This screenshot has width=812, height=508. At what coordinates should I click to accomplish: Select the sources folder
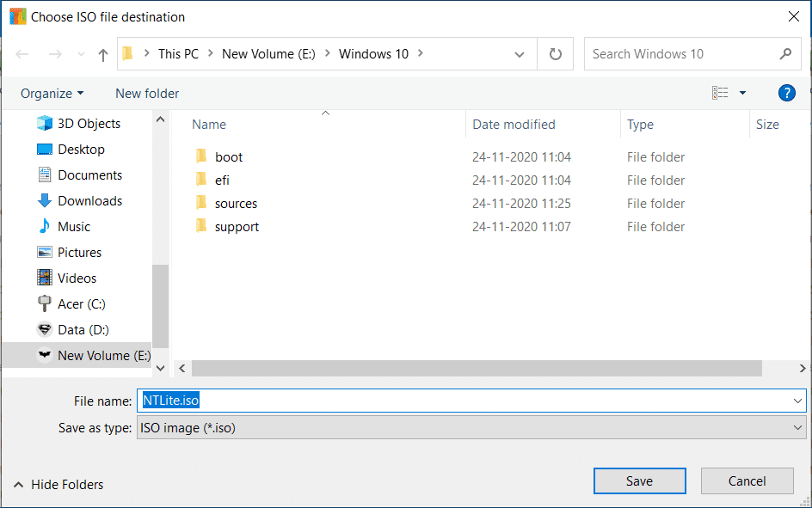237,204
